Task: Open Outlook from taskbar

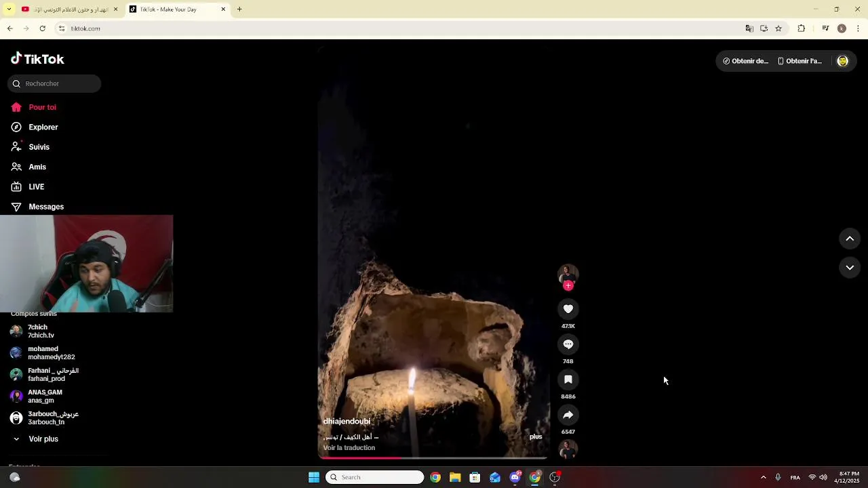Action: pos(495,477)
